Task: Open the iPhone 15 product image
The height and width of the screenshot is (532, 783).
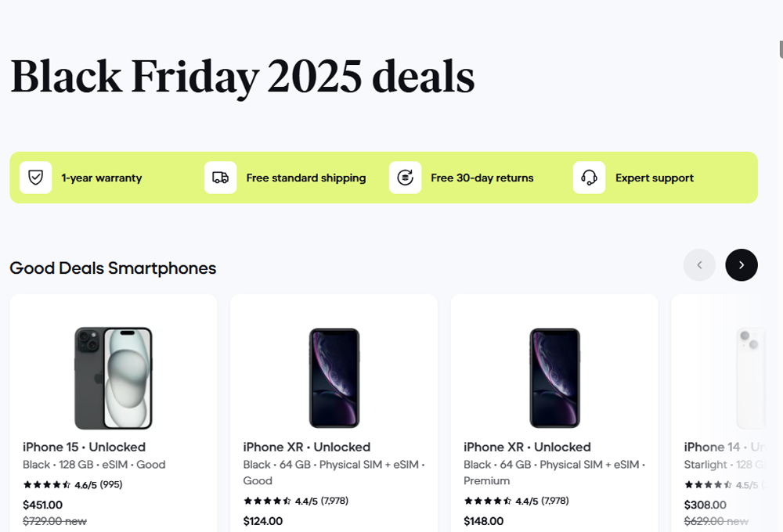Action: (x=113, y=378)
